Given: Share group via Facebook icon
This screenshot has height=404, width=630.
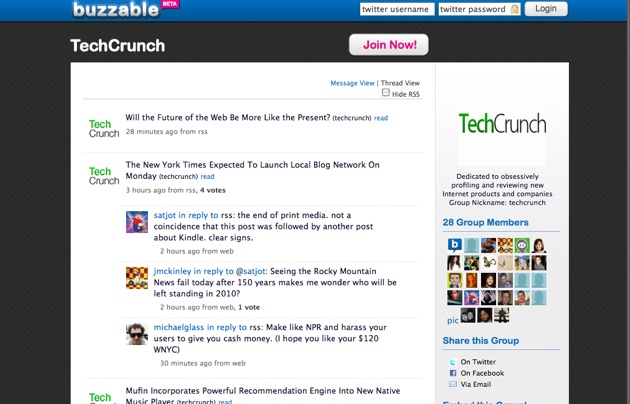Looking at the screenshot, I should [453, 373].
